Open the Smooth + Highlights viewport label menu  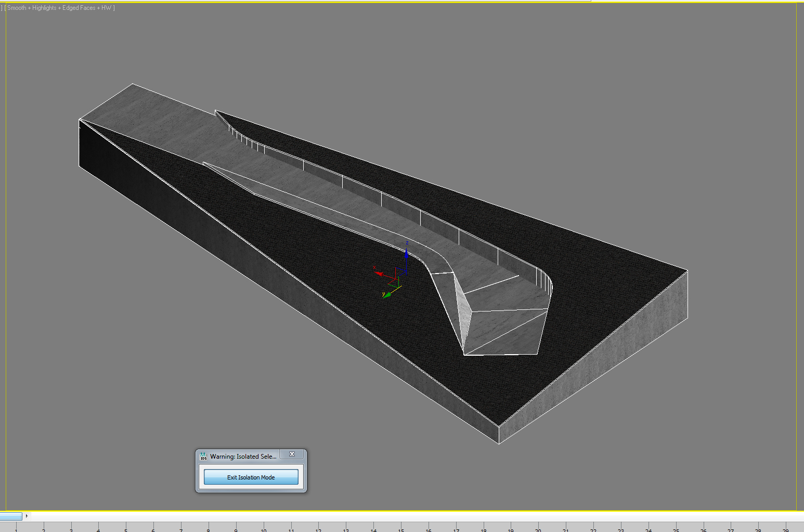point(59,8)
